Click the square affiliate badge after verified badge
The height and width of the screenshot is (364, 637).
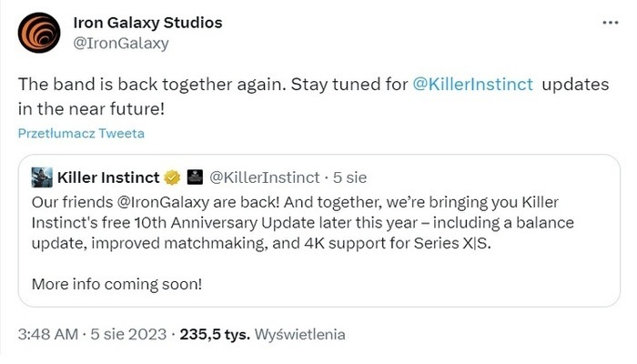pos(192,176)
